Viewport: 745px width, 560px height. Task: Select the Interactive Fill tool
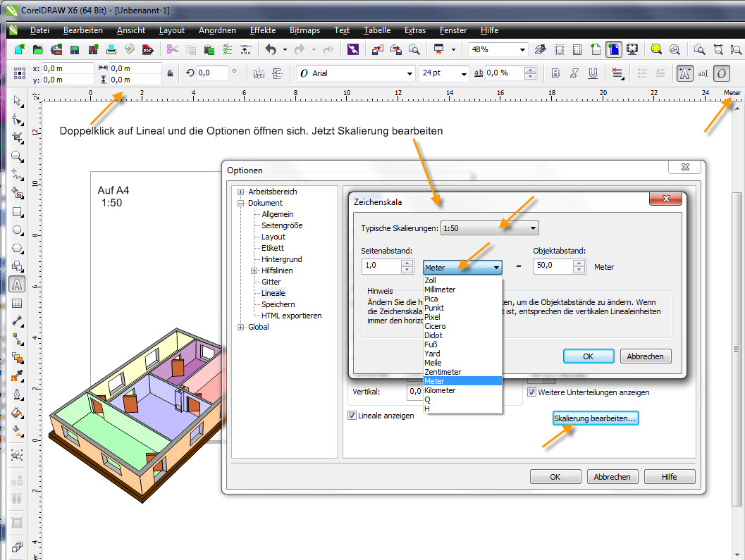pos(18,431)
